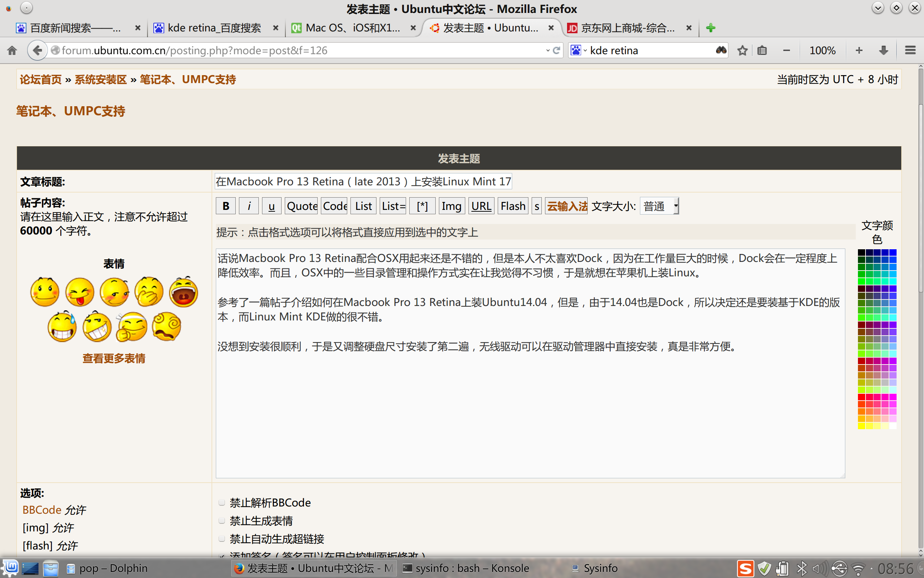Screen dimensions: 924x578
Task: Close the 京东网上商城 tab
Action: [689, 27]
